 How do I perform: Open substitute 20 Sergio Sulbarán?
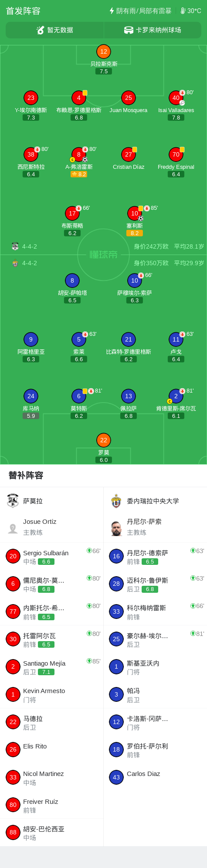[52, 557]
